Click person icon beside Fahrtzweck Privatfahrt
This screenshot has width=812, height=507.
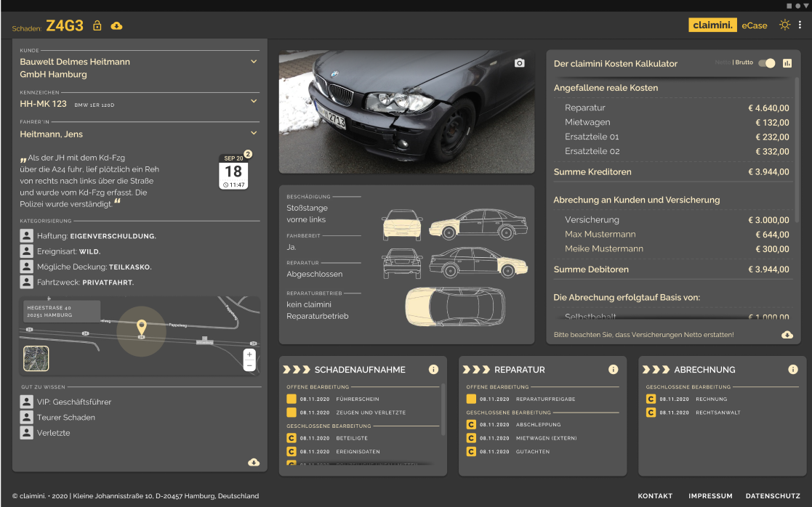click(x=26, y=282)
